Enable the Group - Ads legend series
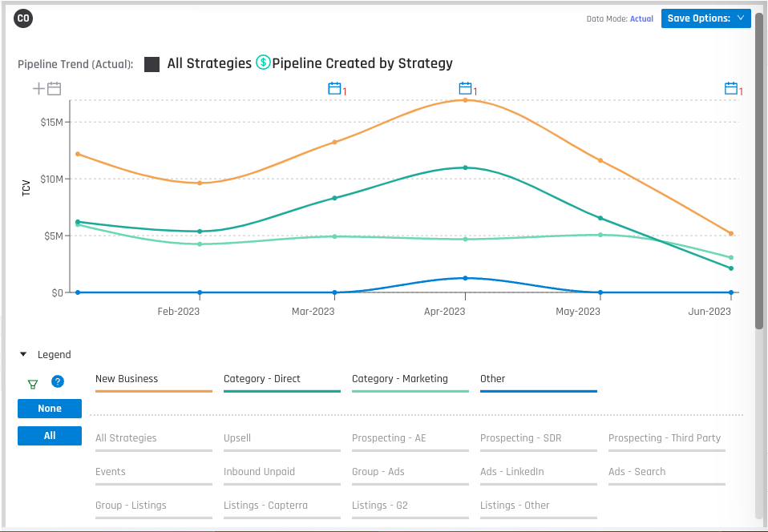Screen dimensions: 768x532 [410, 475]
